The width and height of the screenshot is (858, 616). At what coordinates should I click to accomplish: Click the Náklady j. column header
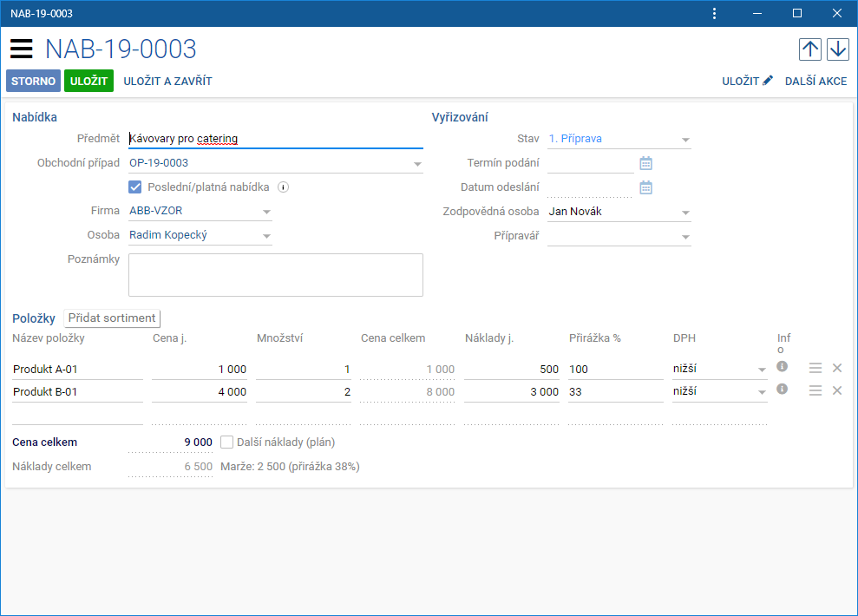pyautogui.click(x=489, y=338)
